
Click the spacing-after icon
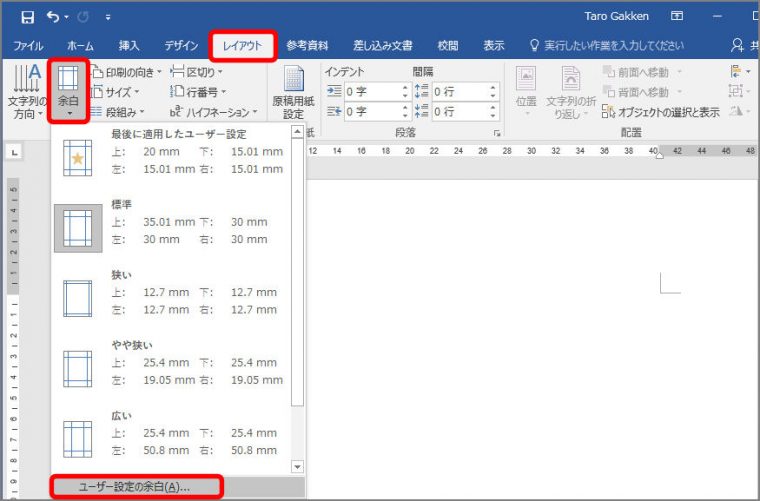422,111
